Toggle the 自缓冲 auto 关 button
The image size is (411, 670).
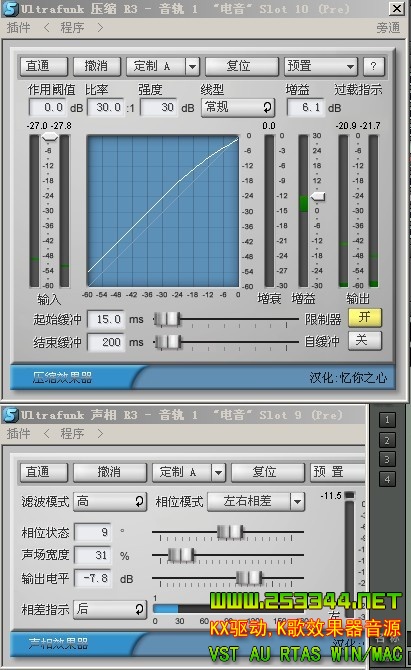tap(364, 341)
